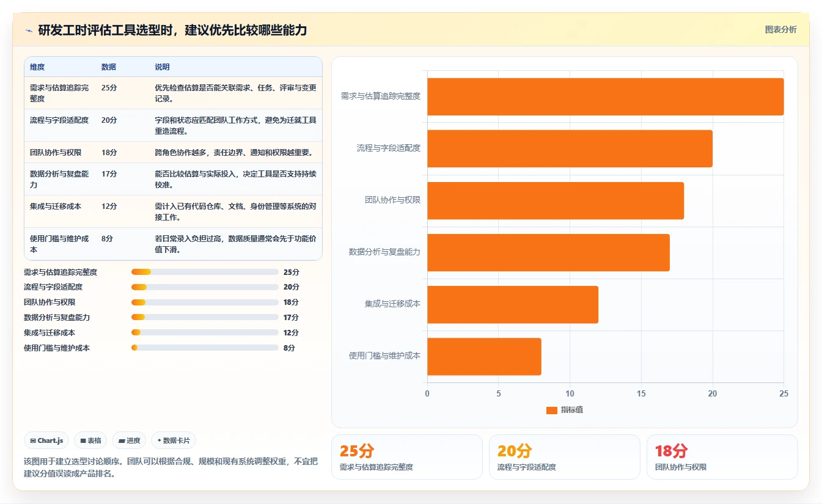Click the 数据卡片 tag chip
This screenshot has height=504, width=822.
tap(174, 440)
